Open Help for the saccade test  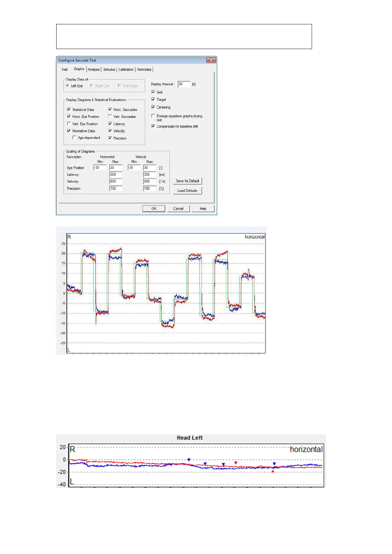point(203,209)
